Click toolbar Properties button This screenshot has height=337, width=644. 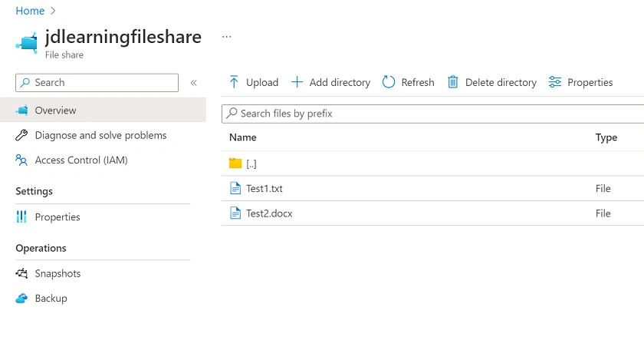click(x=580, y=82)
